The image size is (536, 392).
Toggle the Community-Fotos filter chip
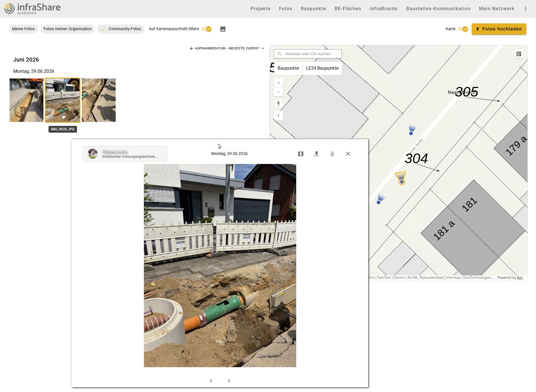click(121, 29)
